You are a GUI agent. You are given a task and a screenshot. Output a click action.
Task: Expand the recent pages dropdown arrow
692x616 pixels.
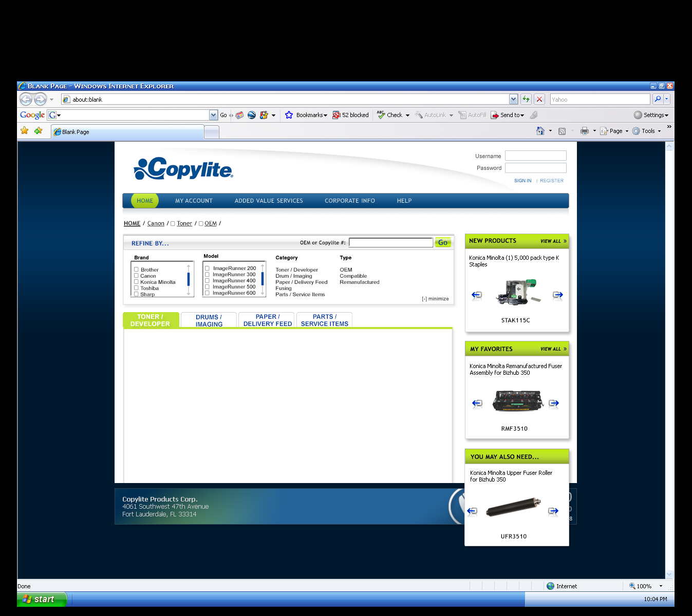click(51, 100)
